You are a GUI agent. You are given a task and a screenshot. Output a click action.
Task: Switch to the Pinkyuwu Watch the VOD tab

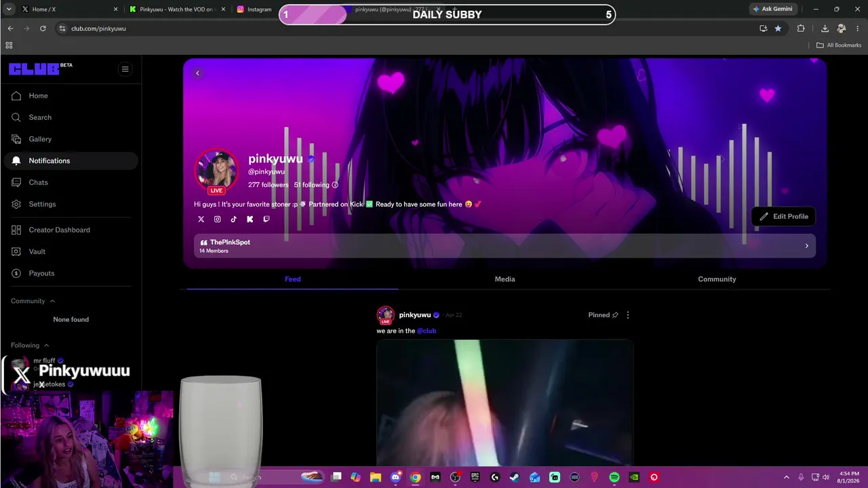point(176,9)
